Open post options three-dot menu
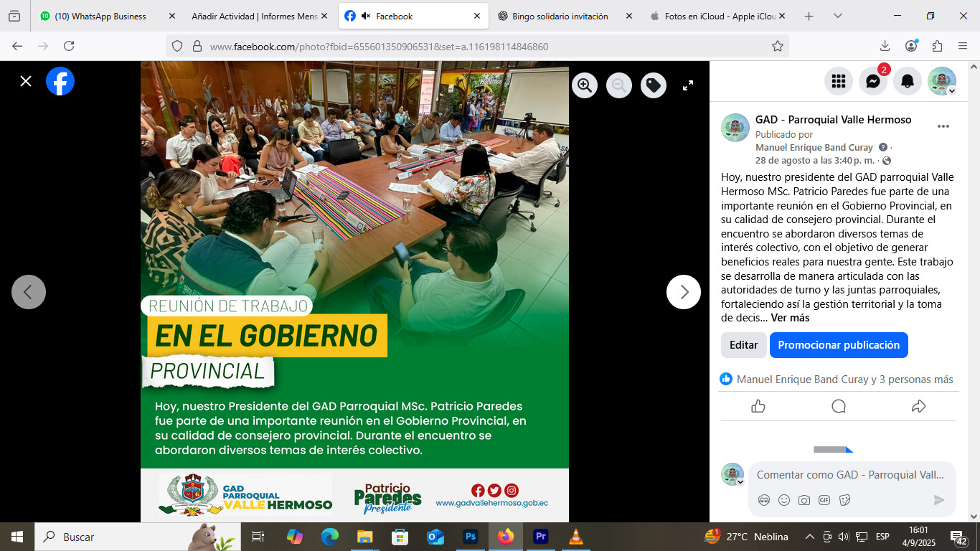This screenshot has width=980, height=551. tap(943, 126)
